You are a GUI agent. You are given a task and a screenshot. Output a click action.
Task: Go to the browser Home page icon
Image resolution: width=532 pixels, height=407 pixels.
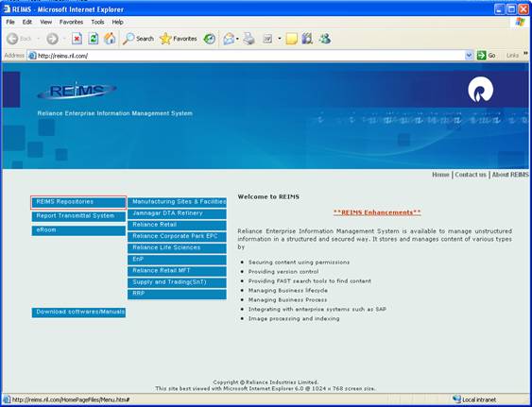110,39
